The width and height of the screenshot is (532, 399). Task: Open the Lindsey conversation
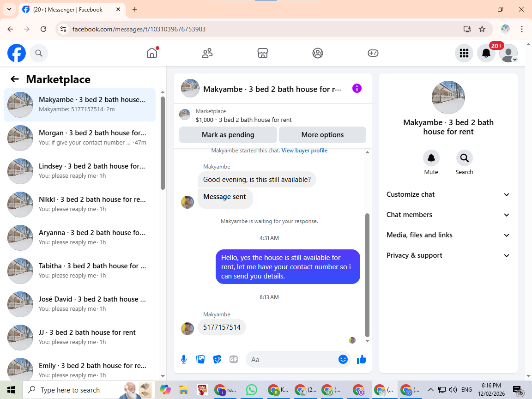point(80,171)
